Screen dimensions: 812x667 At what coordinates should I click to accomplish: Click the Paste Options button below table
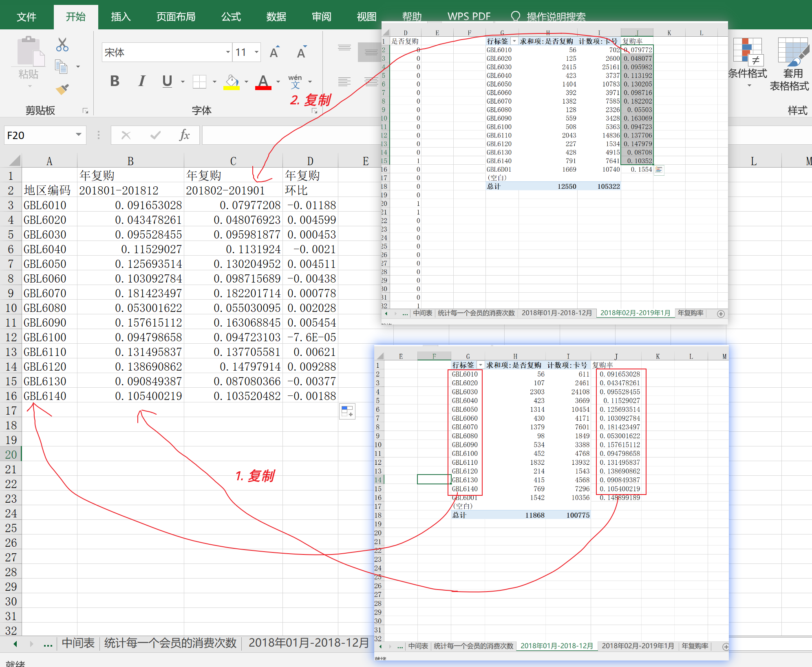tap(347, 411)
